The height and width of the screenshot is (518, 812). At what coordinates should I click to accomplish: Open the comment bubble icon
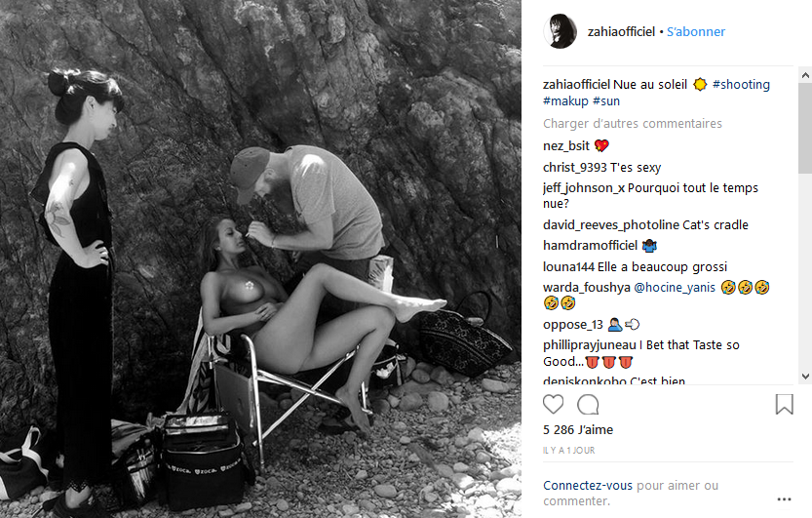pos(588,404)
